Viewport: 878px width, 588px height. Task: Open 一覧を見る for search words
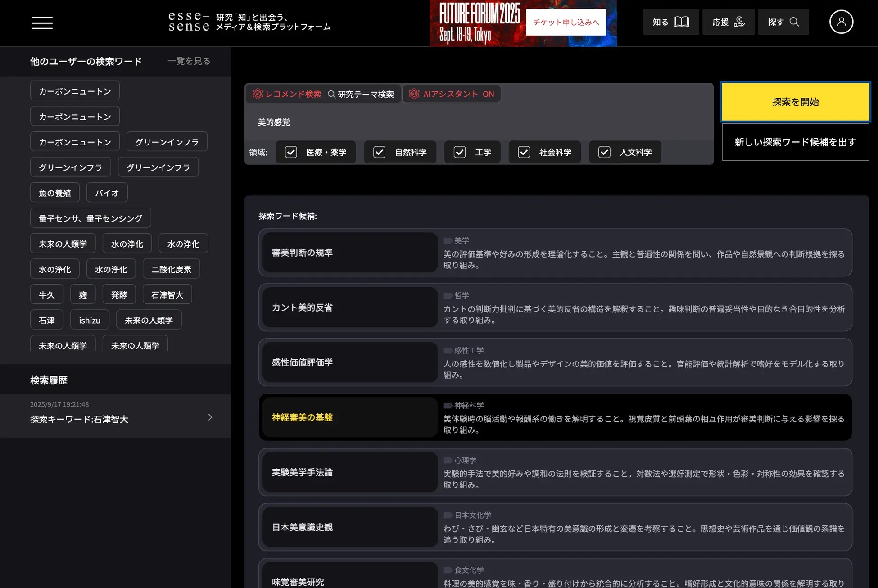[x=189, y=61]
